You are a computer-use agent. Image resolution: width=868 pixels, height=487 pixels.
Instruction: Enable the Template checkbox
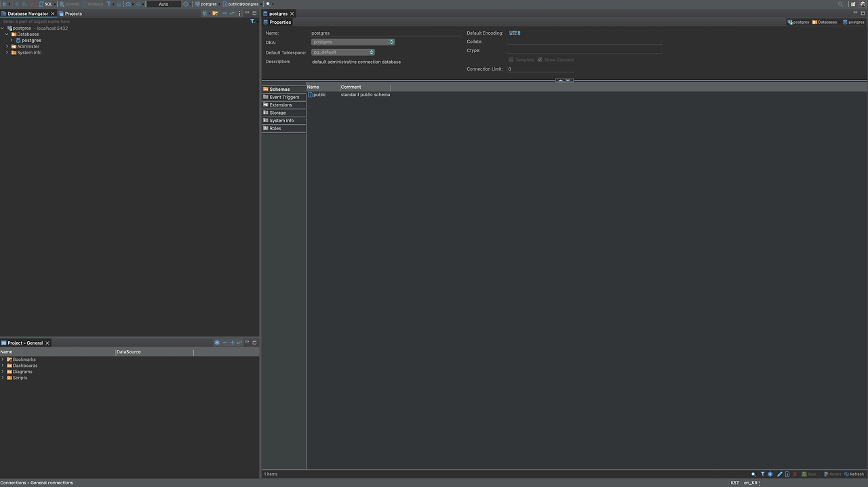[511, 59]
